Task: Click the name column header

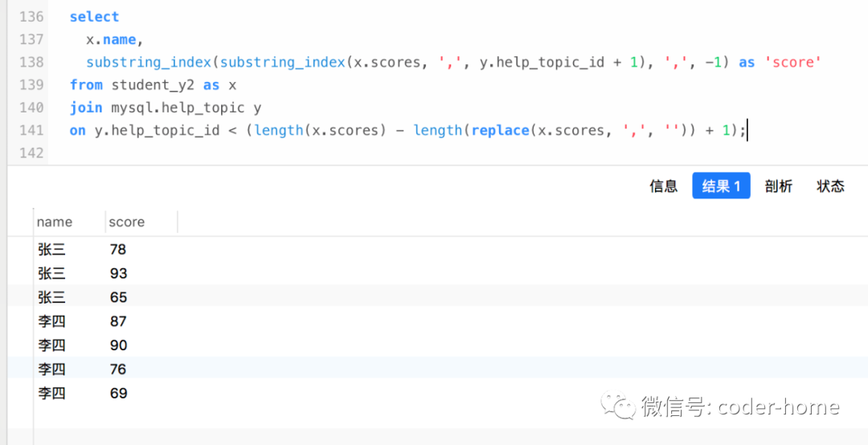Action: pos(55,222)
